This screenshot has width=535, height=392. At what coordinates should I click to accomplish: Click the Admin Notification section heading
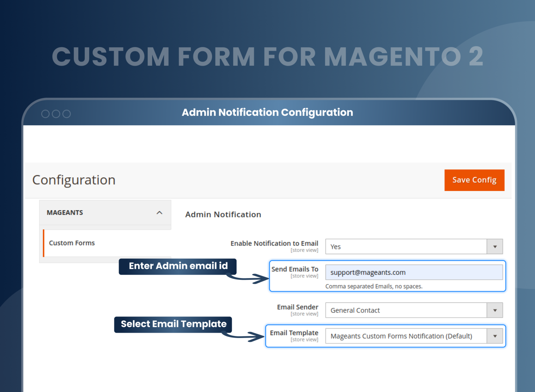tap(223, 215)
